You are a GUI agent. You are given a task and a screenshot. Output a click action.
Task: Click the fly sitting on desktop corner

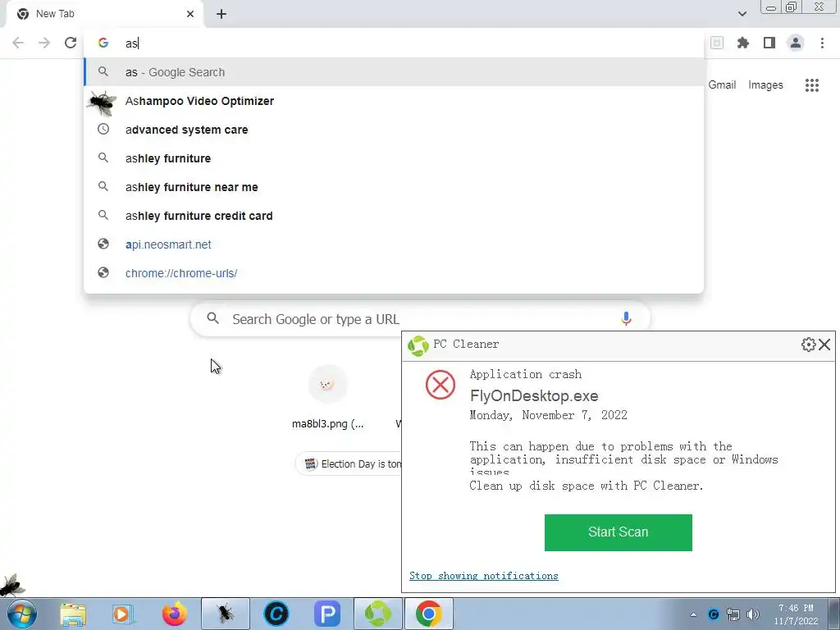click(x=11, y=585)
